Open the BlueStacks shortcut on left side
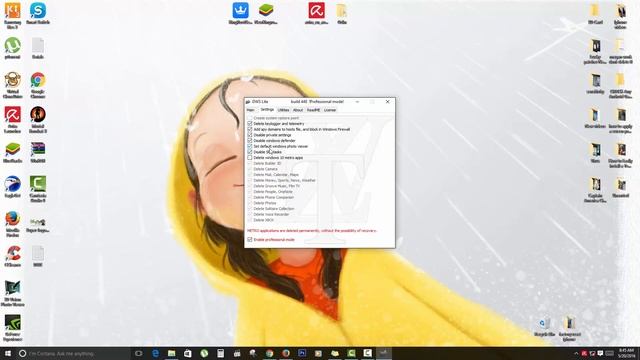640x360 pixels. click(13, 153)
